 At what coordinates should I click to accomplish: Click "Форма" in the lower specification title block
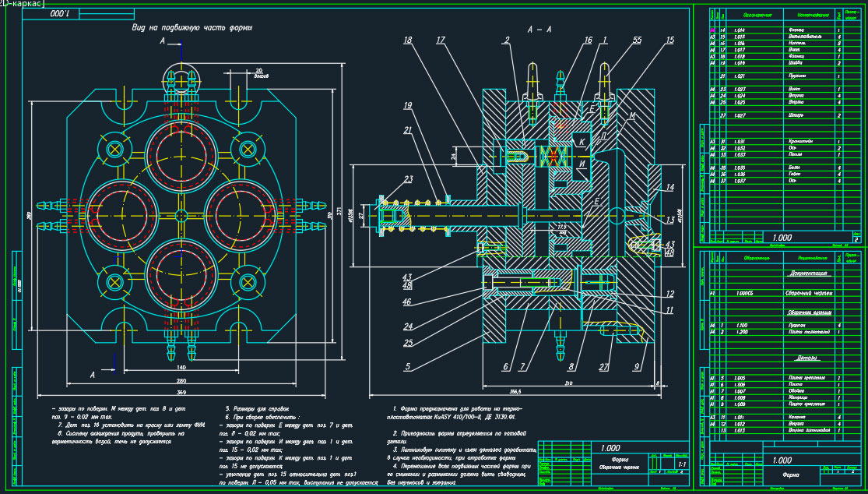click(790, 475)
